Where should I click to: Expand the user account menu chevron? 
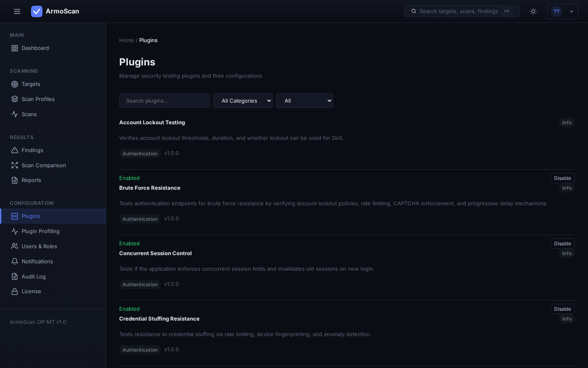572,11
